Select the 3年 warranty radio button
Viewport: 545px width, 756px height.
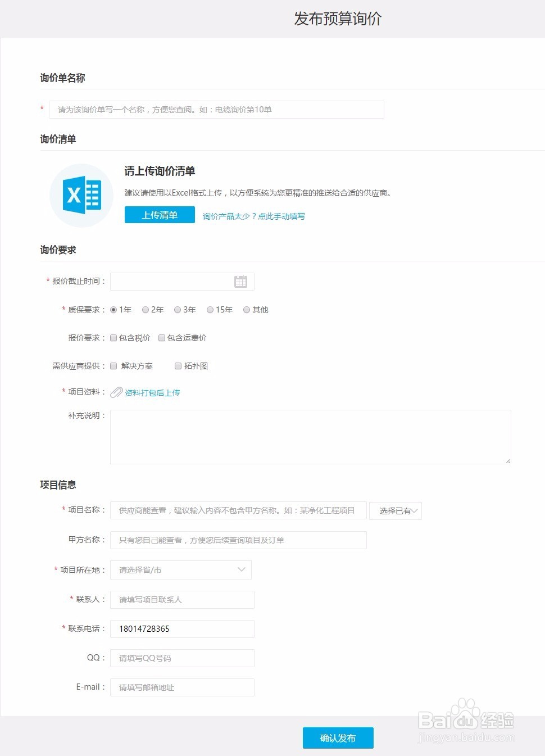pos(178,310)
